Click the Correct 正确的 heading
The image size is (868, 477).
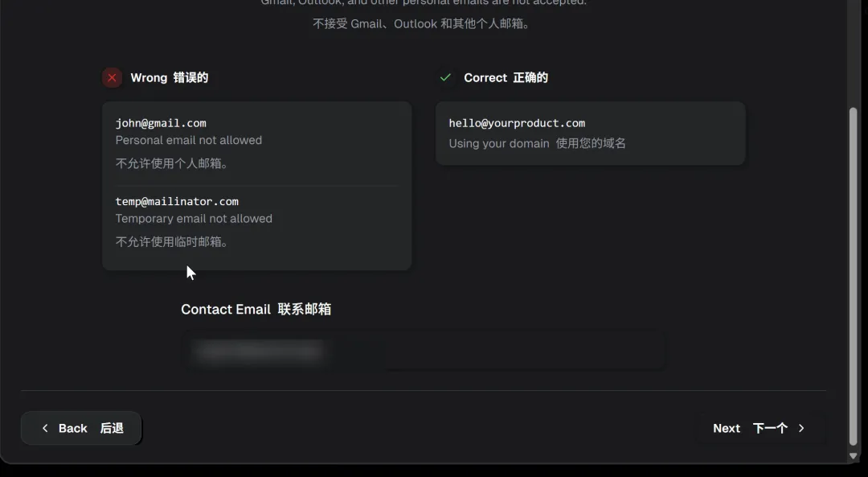coord(506,77)
